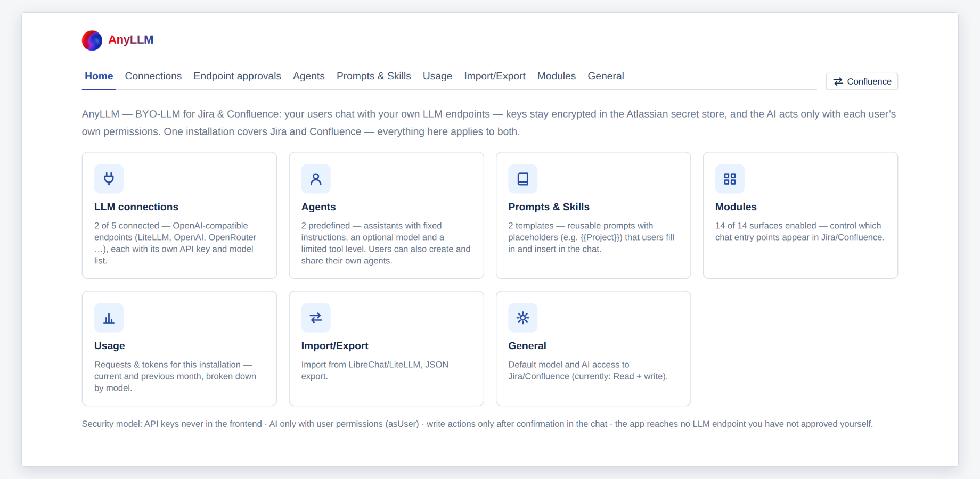Click the AnyLLM BYO-LLM intro paragraph
The image size is (980, 479).
pyautogui.click(x=489, y=123)
